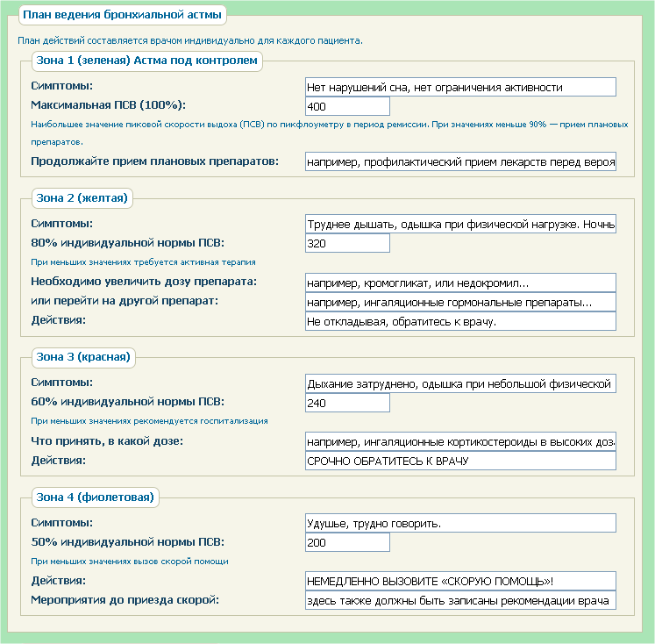Click the label '60% индивидуальной нормы ПСВ:'

[127, 402]
